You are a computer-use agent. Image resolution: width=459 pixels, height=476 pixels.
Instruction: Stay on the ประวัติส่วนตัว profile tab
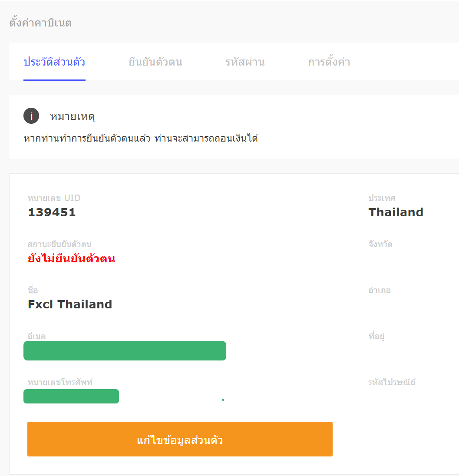[x=54, y=62]
